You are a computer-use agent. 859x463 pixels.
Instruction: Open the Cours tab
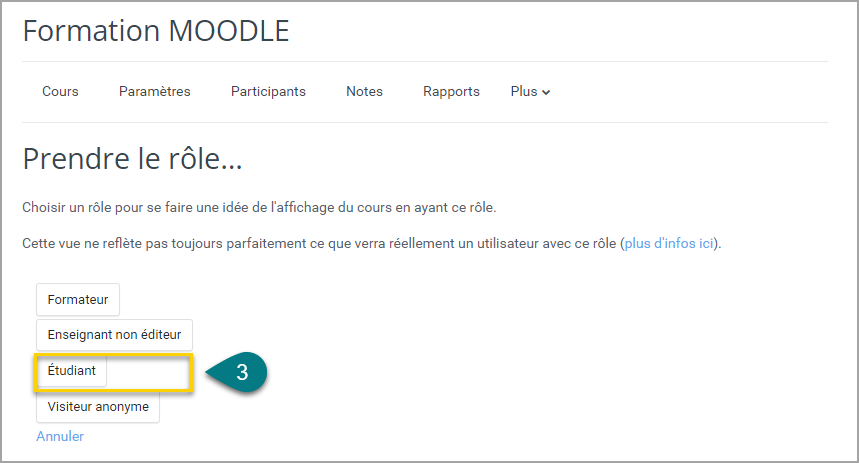(60, 92)
